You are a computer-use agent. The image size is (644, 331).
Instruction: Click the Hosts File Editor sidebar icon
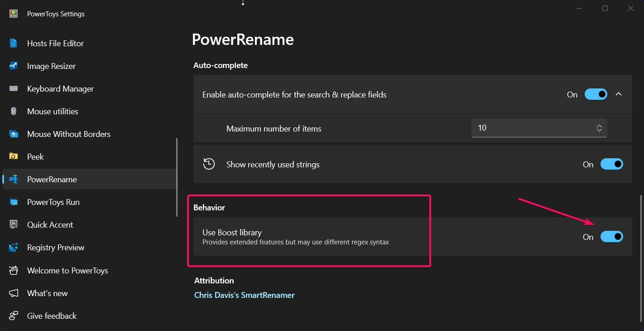coord(14,44)
